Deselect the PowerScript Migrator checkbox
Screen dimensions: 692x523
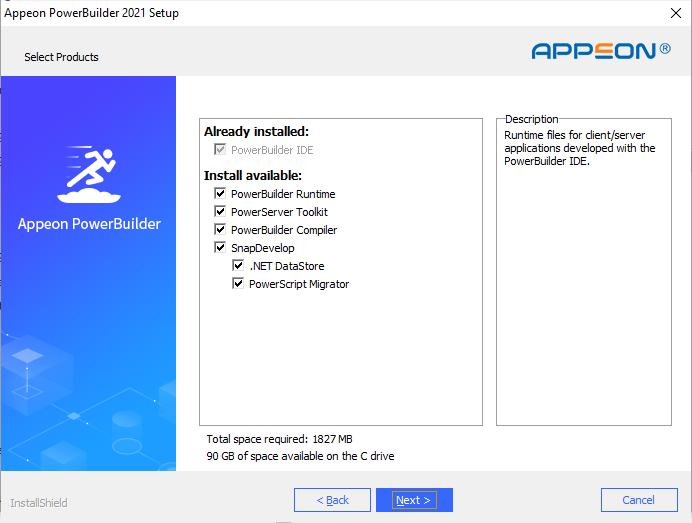(x=238, y=284)
